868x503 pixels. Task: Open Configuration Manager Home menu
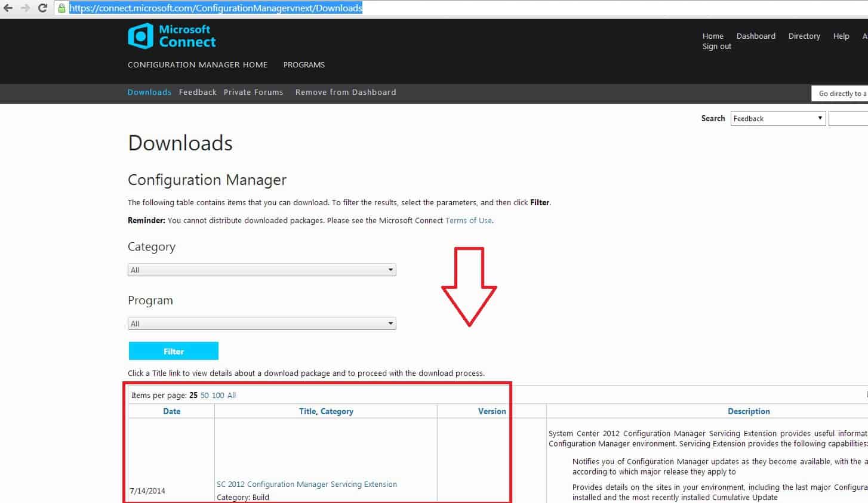(x=198, y=64)
